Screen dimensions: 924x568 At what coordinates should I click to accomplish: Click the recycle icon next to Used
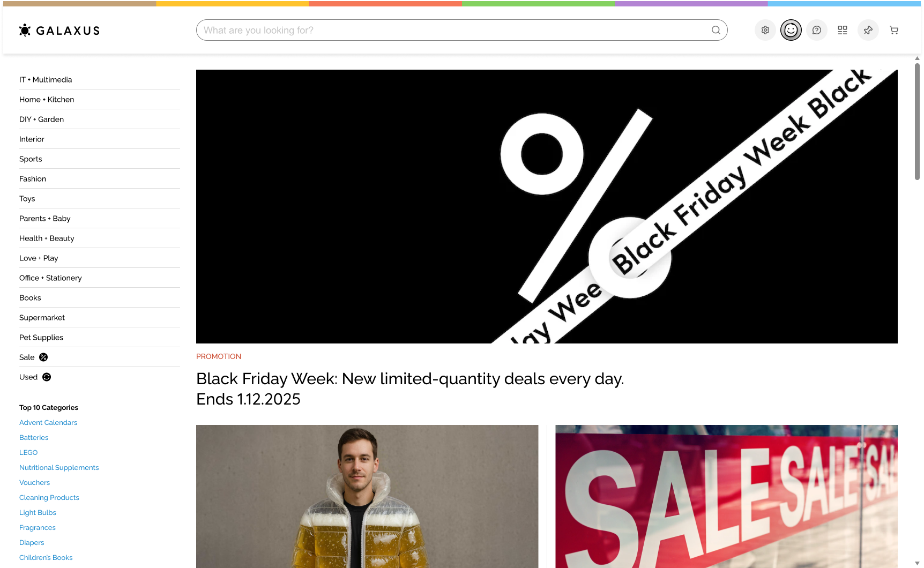pos(47,377)
